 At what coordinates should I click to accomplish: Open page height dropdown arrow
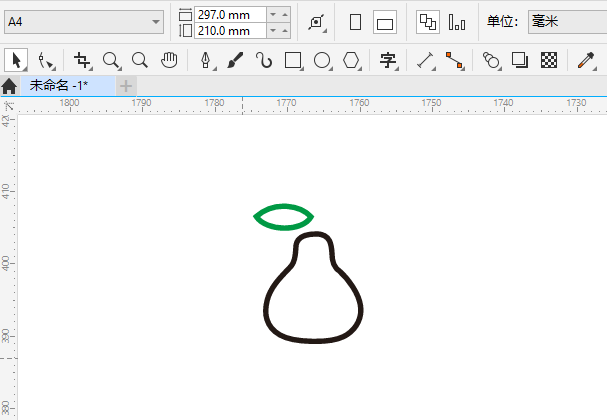point(273,30)
